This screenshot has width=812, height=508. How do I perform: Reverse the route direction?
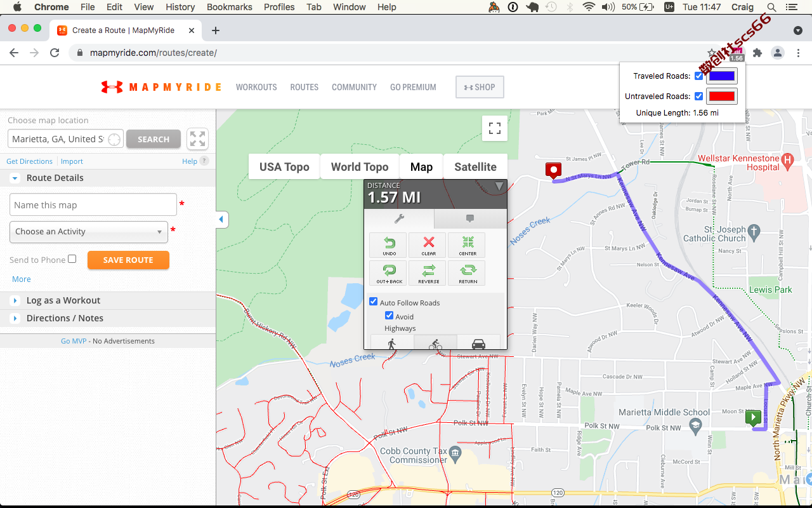[x=429, y=273]
